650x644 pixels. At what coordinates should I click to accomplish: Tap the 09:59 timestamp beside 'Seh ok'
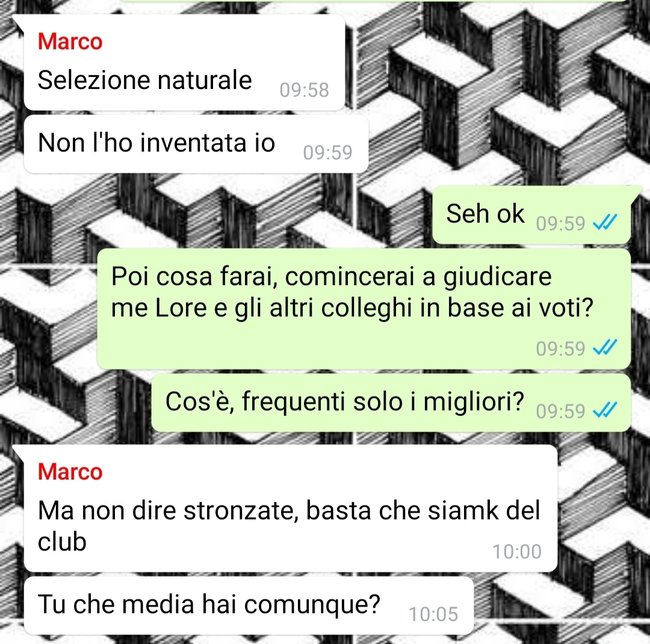click(560, 223)
